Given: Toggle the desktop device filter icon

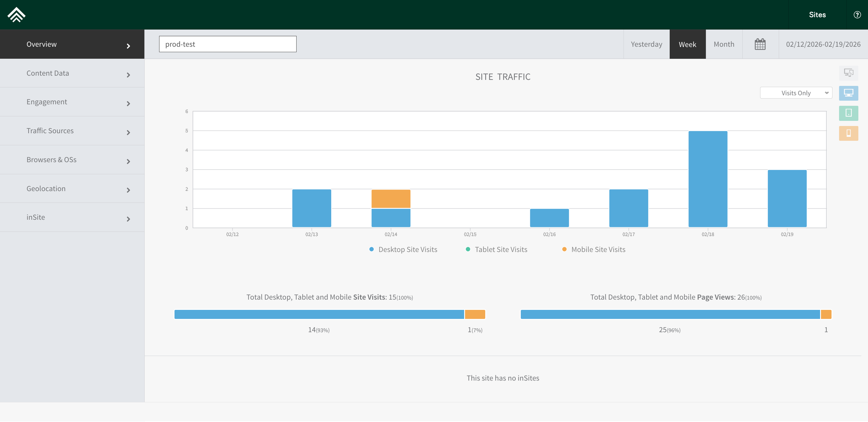Looking at the screenshot, I should 848,93.
